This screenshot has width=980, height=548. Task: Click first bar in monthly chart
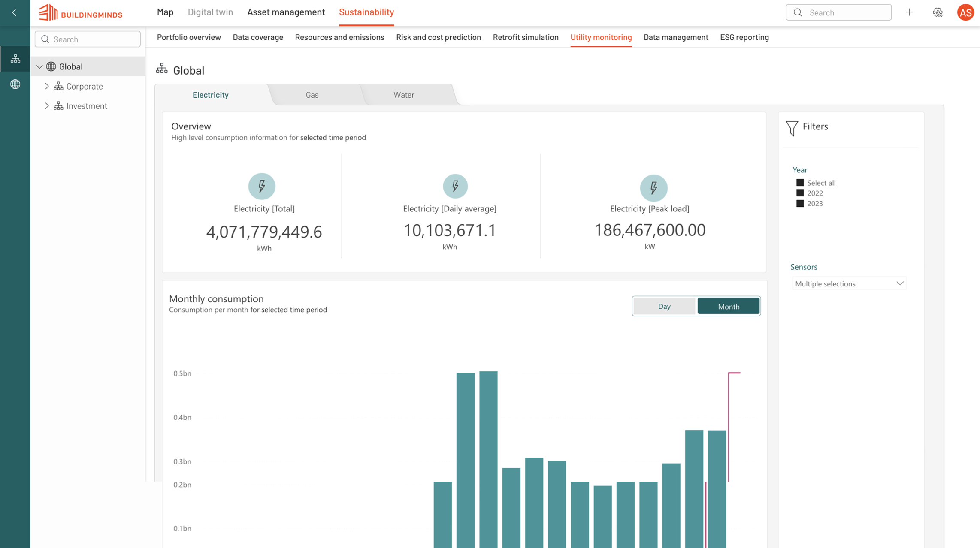442,515
